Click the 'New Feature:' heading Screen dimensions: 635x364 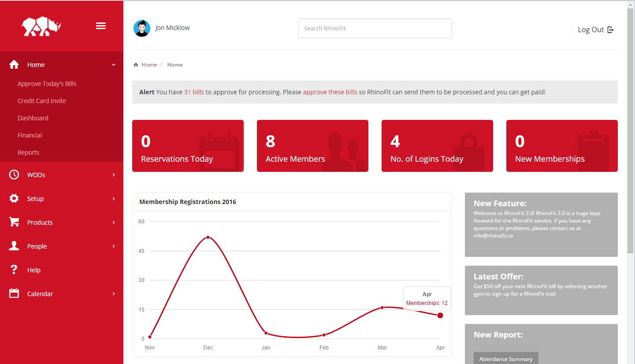[x=500, y=204]
